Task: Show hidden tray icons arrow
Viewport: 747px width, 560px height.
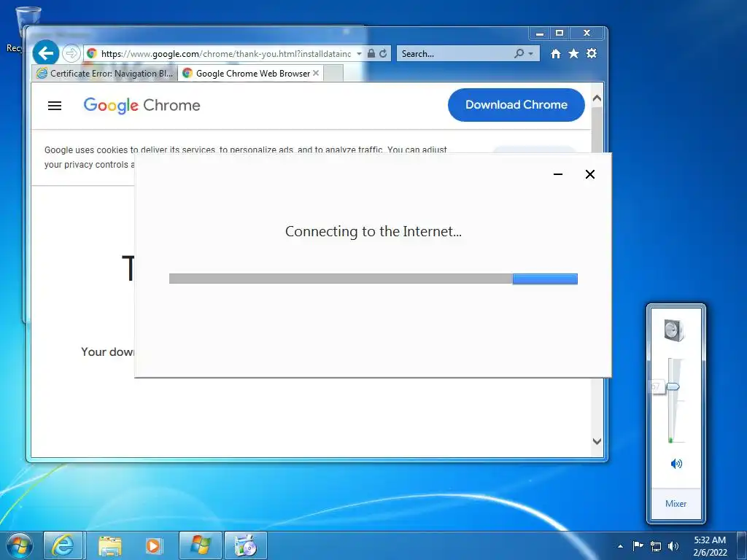Action: pyautogui.click(x=620, y=546)
